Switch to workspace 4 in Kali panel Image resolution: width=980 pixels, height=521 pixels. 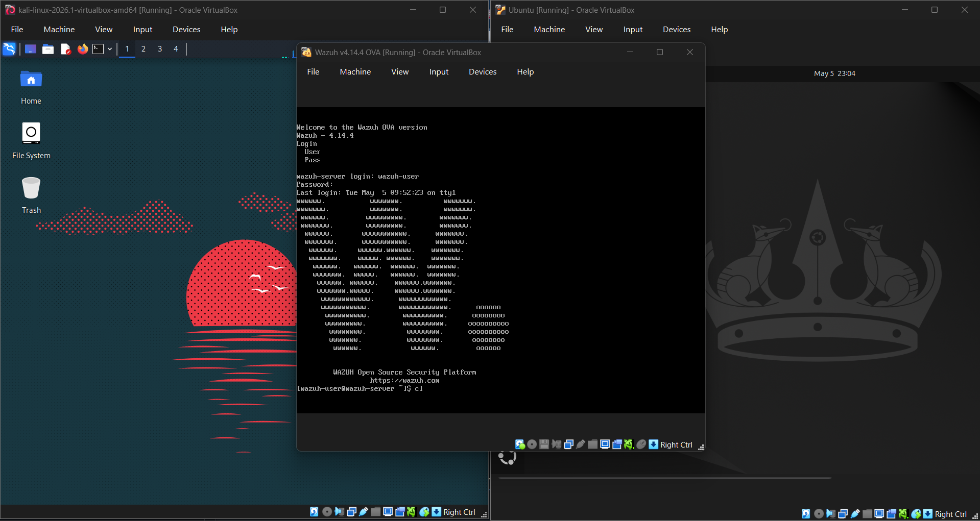176,49
